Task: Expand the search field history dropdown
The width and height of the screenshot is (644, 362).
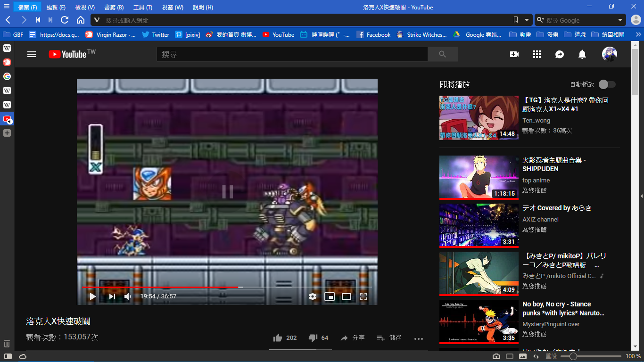Action: pyautogui.click(x=620, y=20)
